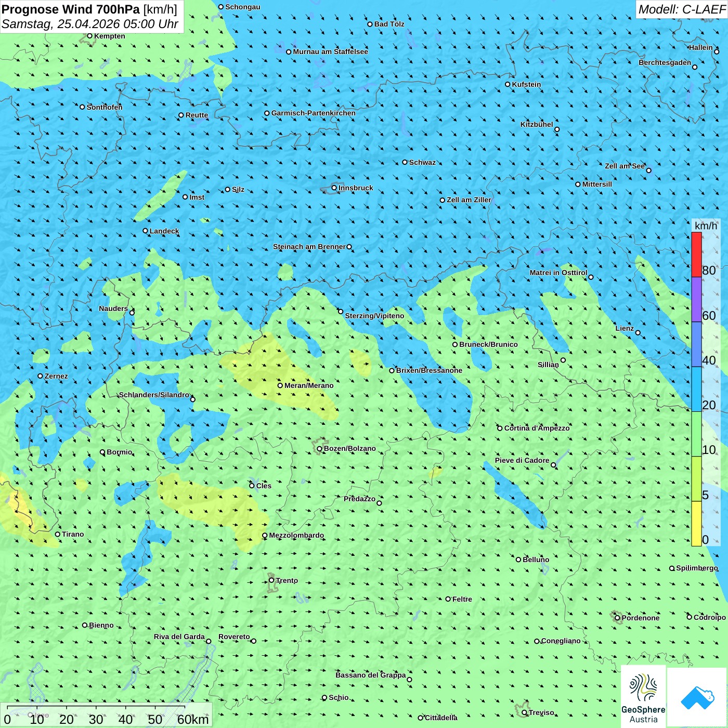Viewport: 728px width, 728px height.
Task: Click the Schwaz city marker
Action: 405,162
